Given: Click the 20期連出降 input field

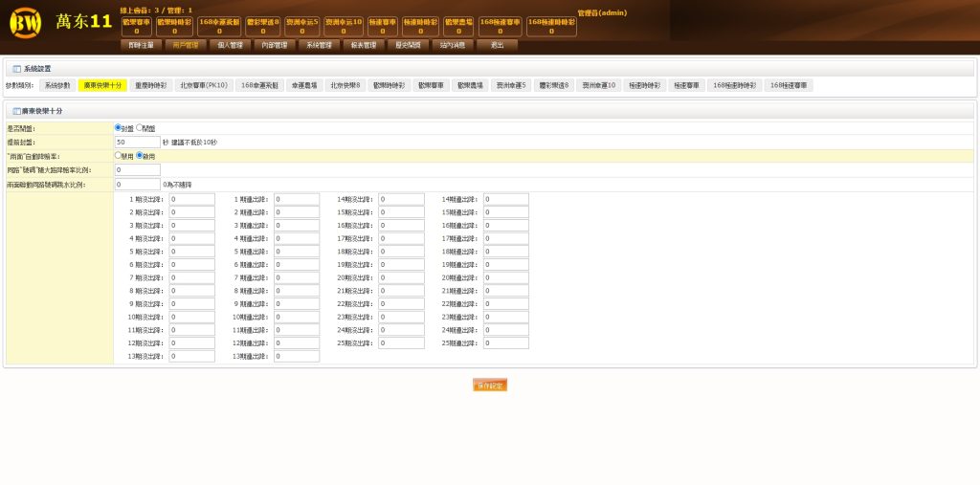Looking at the screenshot, I should [x=505, y=278].
